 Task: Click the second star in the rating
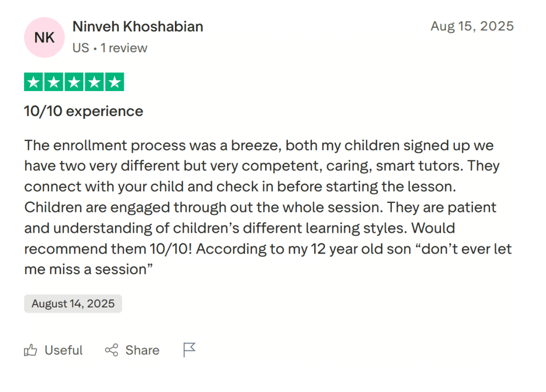53,81
